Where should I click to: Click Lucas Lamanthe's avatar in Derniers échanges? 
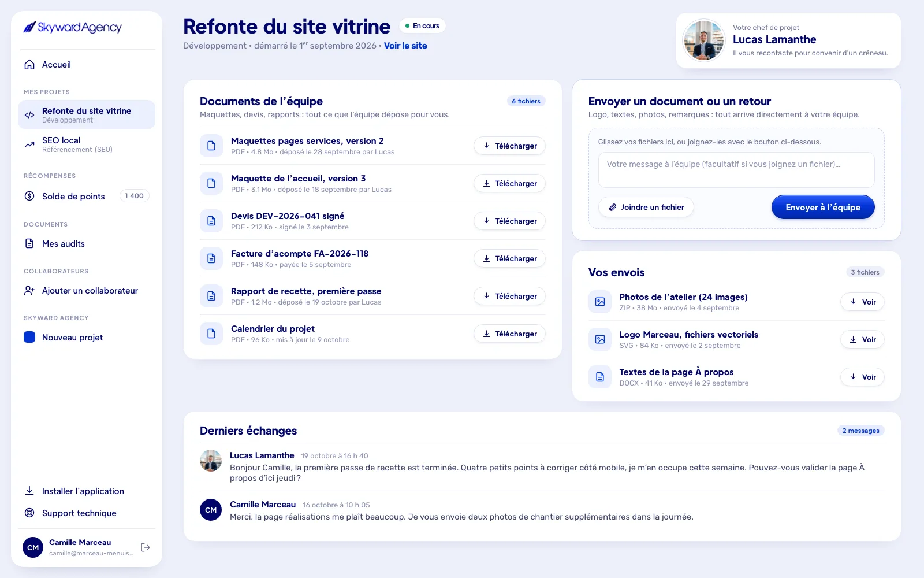pyautogui.click(x=211, y=461)
